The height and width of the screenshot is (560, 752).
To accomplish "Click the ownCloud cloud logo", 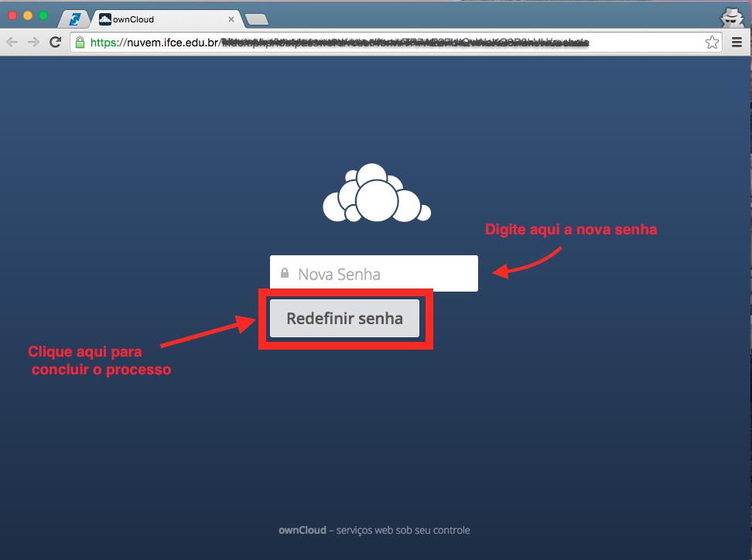I will pyautogui.click(x=377, y=193).
